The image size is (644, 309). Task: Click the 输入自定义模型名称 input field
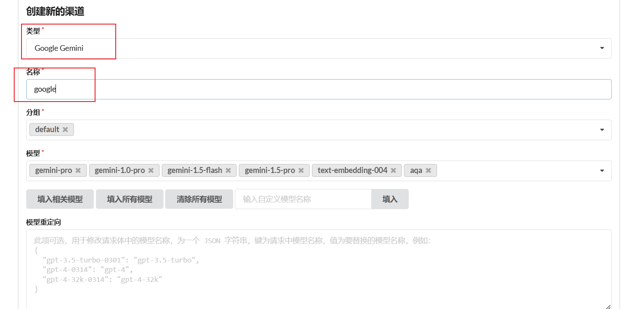pos(301,199)
